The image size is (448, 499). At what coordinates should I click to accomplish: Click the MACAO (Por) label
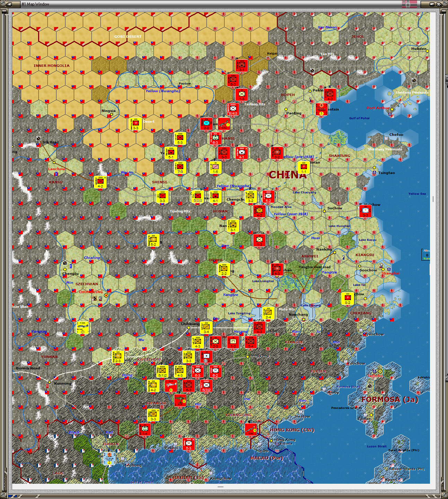(266, 458)
